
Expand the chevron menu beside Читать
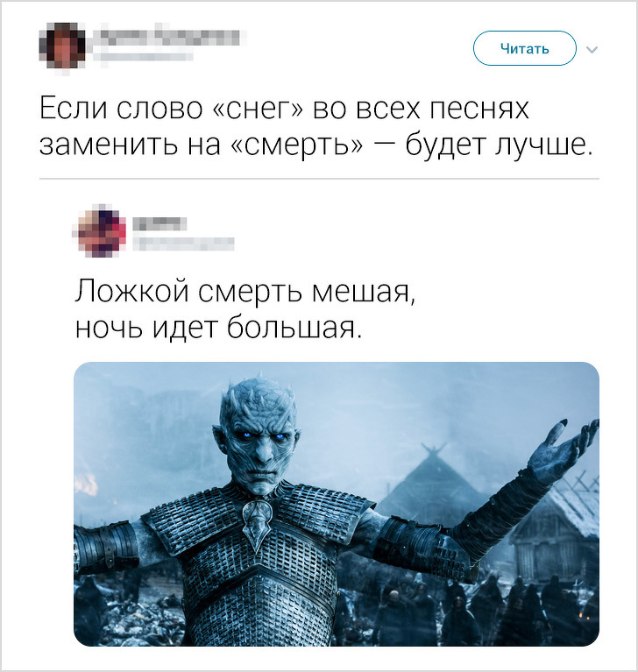pos(592,50)
